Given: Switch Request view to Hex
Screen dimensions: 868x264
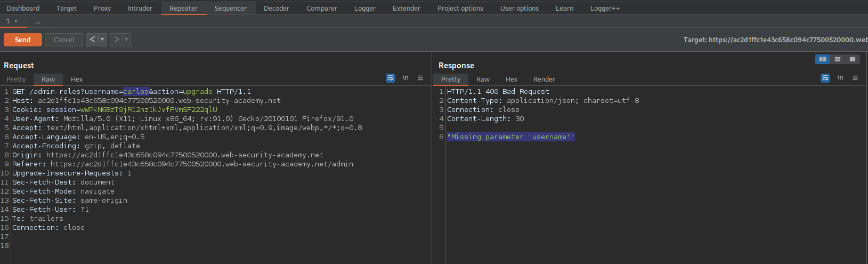Looking at the screenshot, I should pyautogui.click(x=77, y=79).
